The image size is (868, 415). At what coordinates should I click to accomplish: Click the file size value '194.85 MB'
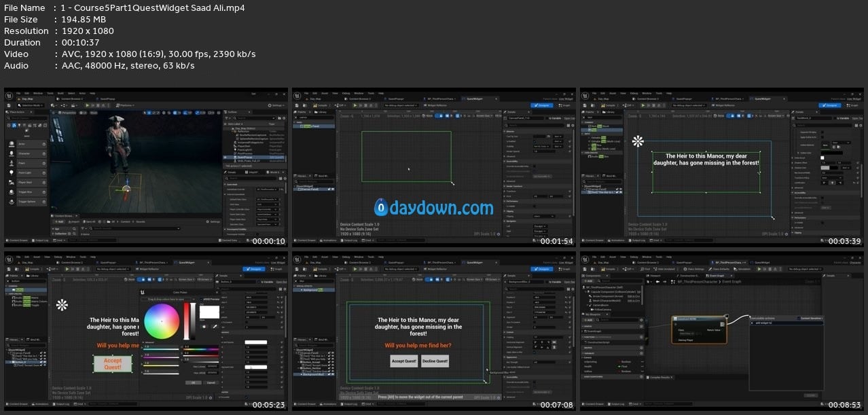[85, 19]
